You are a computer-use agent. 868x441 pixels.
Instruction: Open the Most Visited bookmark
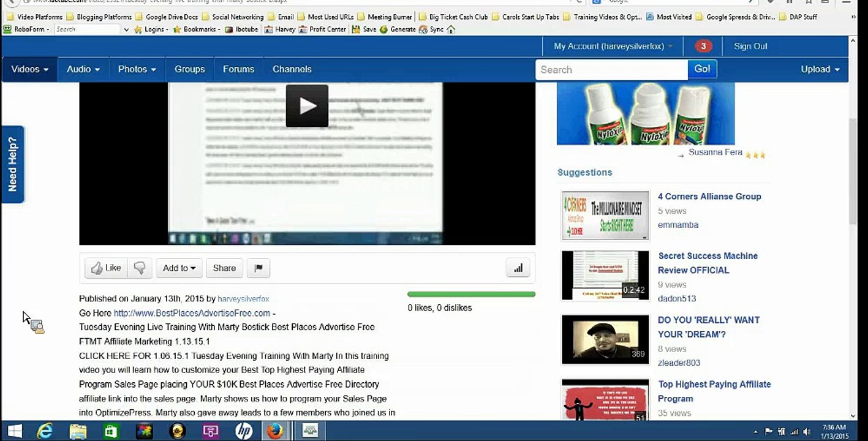tap(668, 17)
